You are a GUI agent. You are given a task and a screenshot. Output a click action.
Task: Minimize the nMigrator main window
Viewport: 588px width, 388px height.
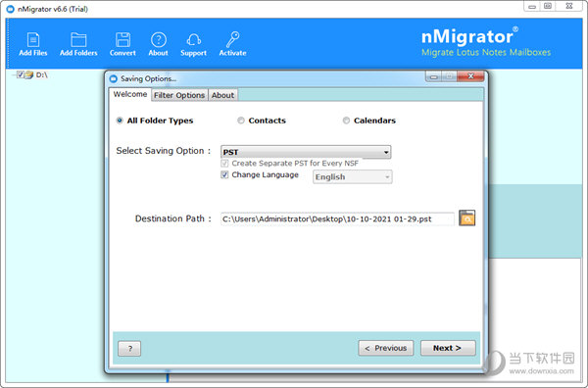click(x=532, y=6)
